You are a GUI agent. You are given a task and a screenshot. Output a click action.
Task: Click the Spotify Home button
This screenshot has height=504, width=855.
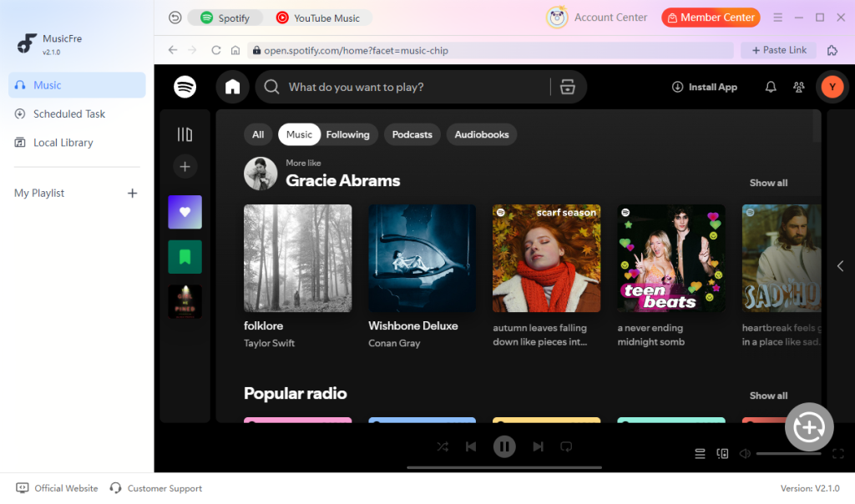pos(232,87)
